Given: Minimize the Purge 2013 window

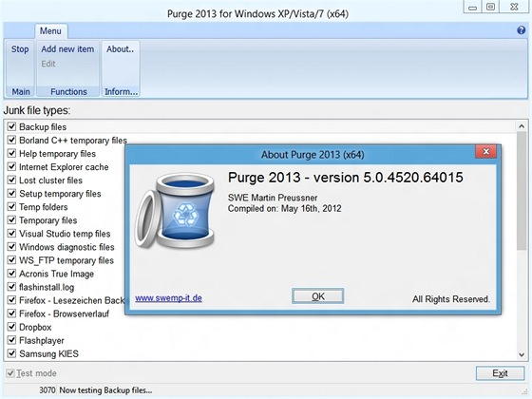Looking at the screenshot, I should point(473,8).
